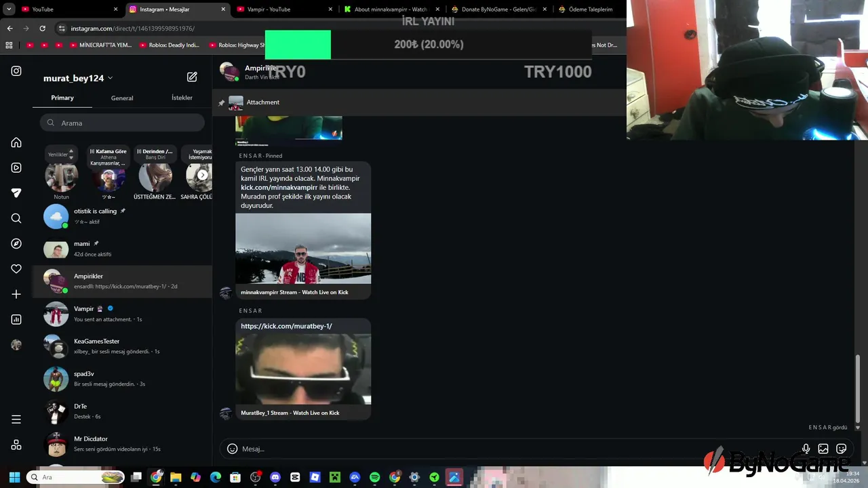
Task: Open the DrTe conversation
Action: pyautogui.click(x=123, y=411)
